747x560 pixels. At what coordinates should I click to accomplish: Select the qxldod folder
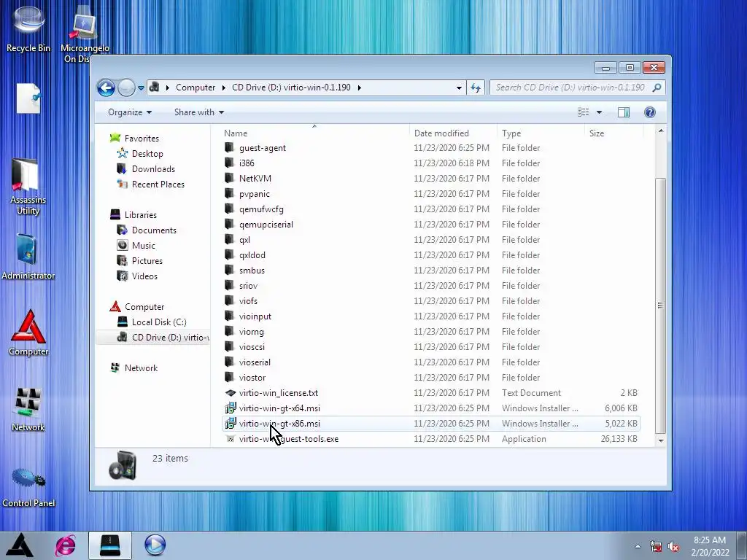(x=252, y=255)
